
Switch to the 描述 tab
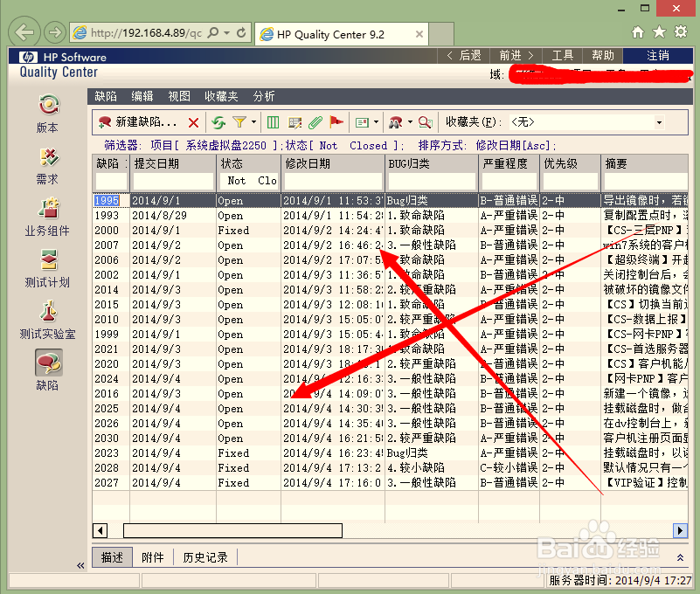point(112,557)
